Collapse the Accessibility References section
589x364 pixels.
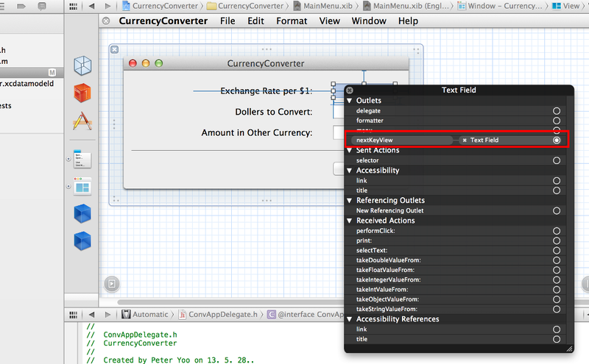click(349, 319)
